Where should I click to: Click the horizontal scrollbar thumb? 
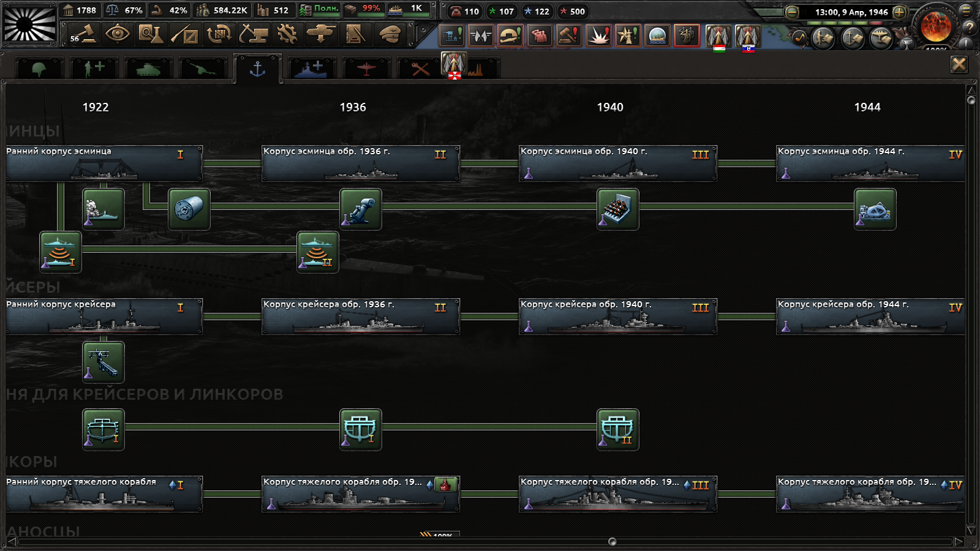coord(612,542)
